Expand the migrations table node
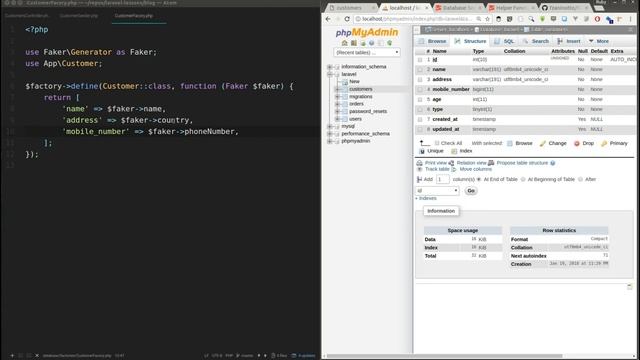Screen dimensions: 640x360 [337, 97]
